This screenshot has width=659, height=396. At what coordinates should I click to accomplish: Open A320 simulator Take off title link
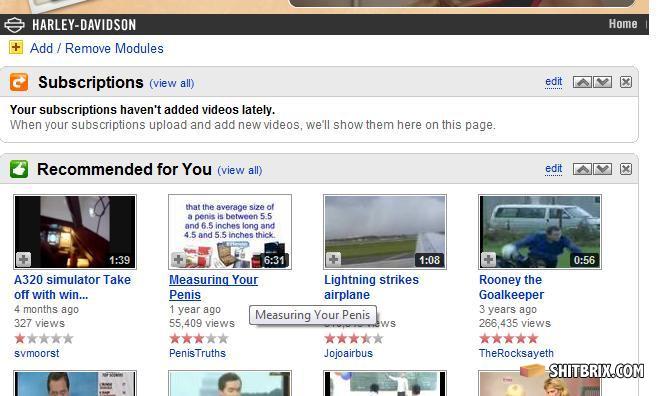point(72,287)
